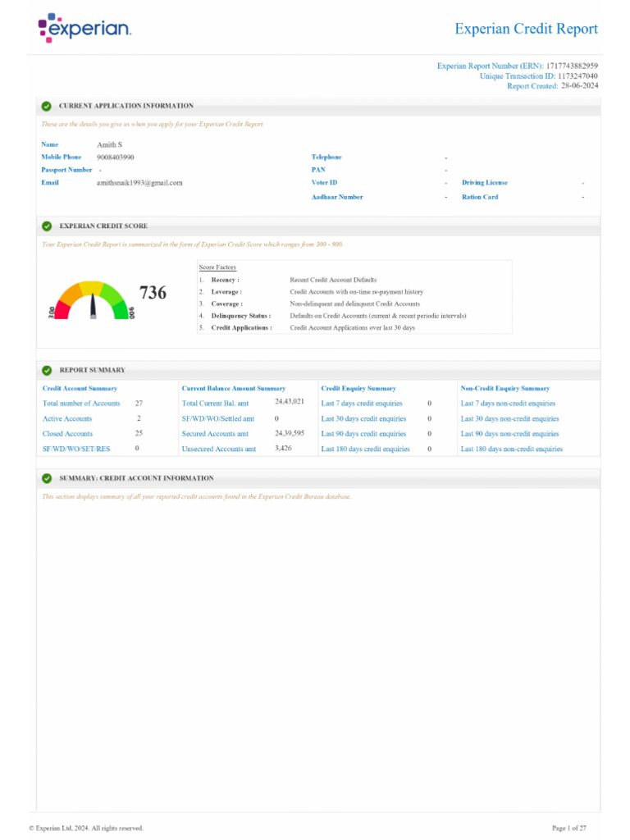This screenshot has width=630, height=840.
Task: Click the Active Accounts link
Action: (x=67, y=419)
